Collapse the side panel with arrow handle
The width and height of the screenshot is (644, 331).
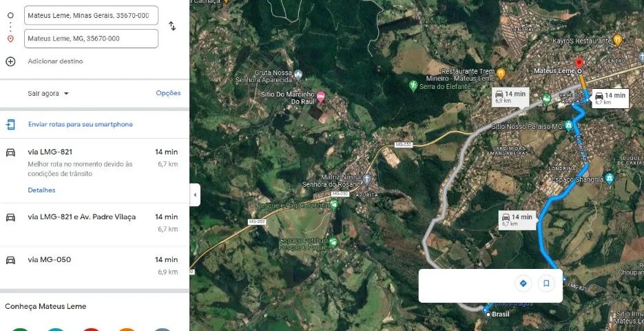[x=195, y=195]
